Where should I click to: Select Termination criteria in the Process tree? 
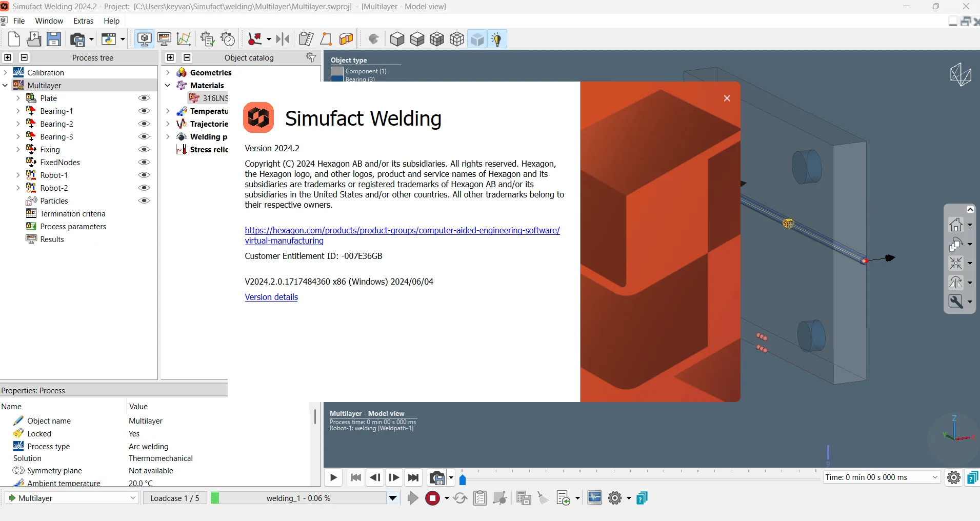coord(73,213)
